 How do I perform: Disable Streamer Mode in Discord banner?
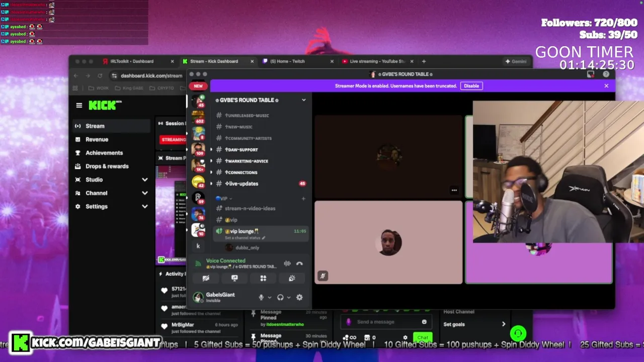point(471,86)
